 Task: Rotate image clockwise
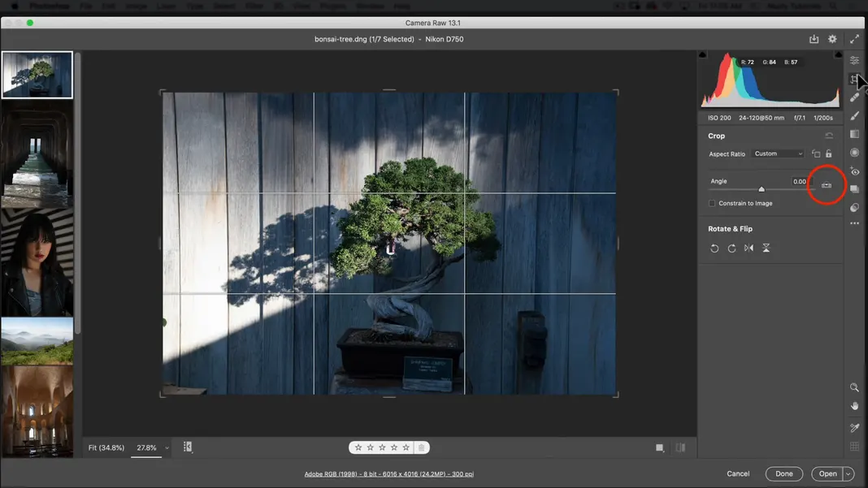pos(731,248)
